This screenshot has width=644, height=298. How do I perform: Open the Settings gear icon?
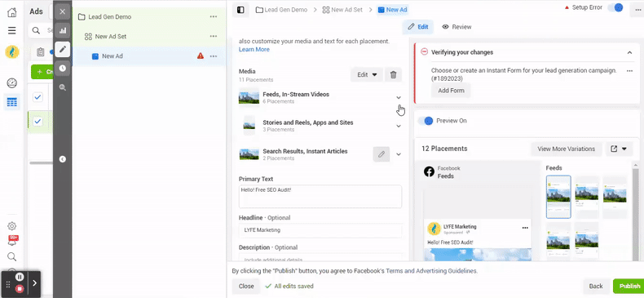tap(12, 226)
